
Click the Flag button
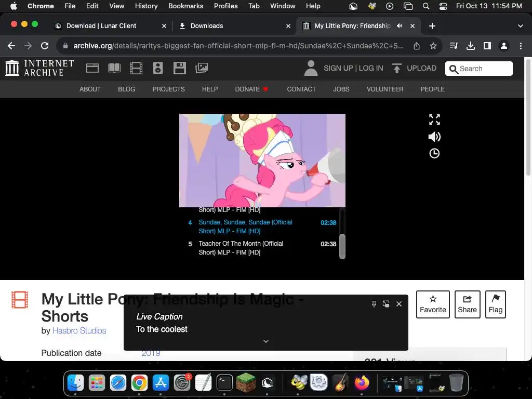tap(495, 304)
